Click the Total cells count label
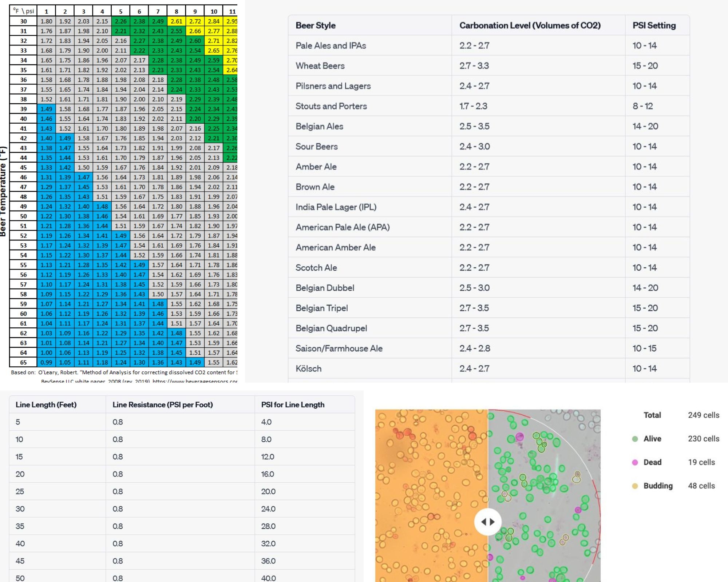Screen dimensions: 728x582 (x=652, y=415)
